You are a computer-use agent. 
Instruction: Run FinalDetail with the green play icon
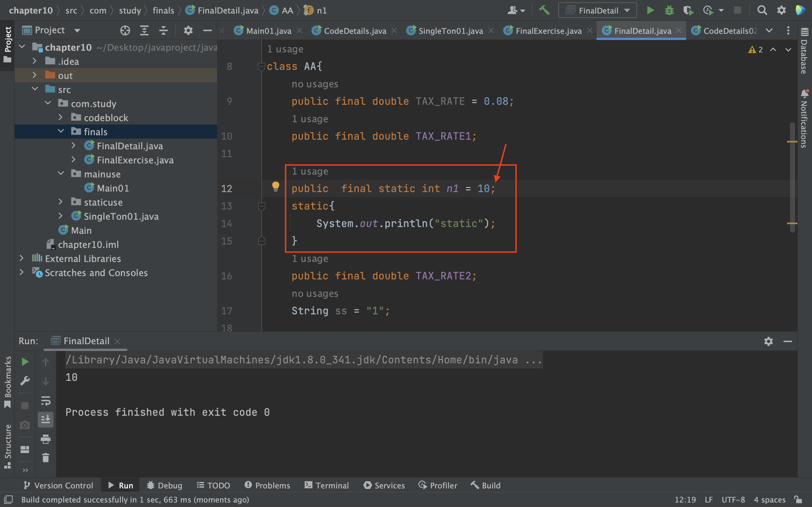(x=650, y=10)
